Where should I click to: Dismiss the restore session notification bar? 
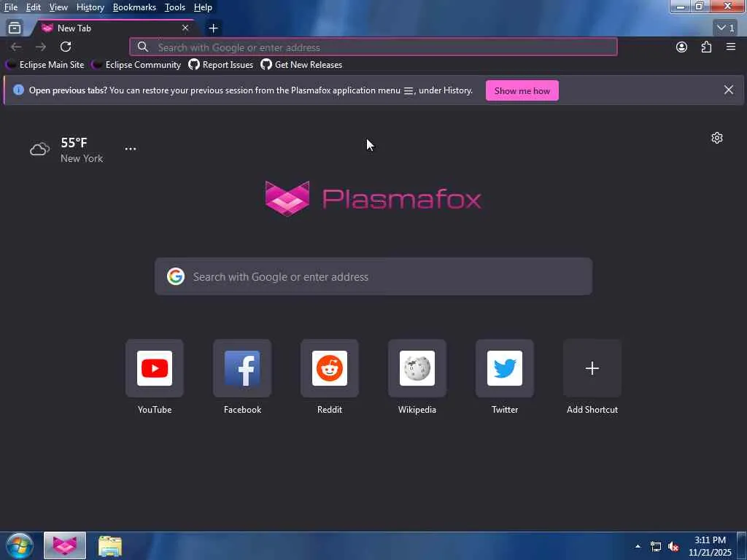(729, 90)
